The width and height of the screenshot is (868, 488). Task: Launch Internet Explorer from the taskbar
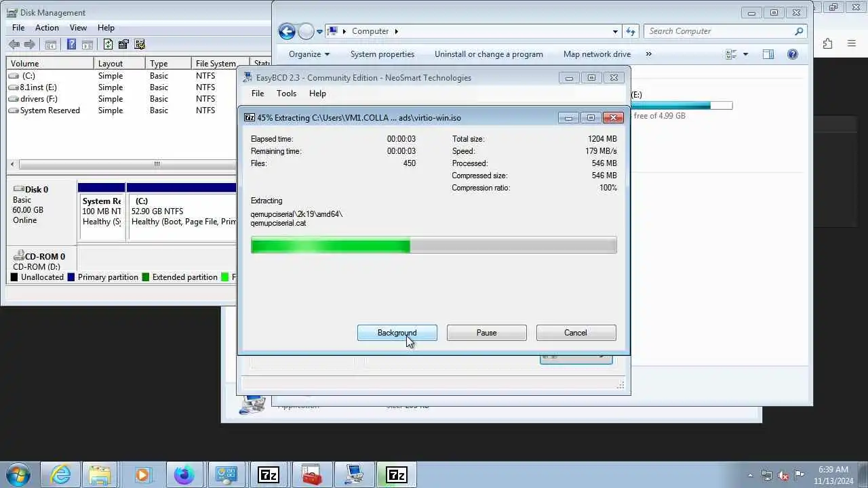[60, 475]
